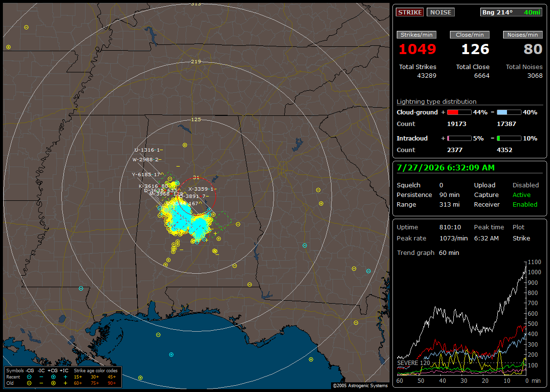
Task: Click the NOISE indicator button
Action: [x=441, y=12]
